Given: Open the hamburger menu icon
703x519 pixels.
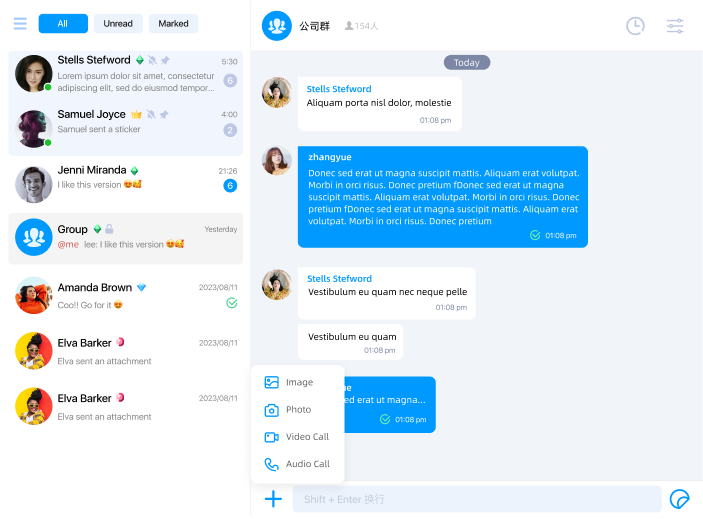Looking at the screenshot, I should coord(20,23).
